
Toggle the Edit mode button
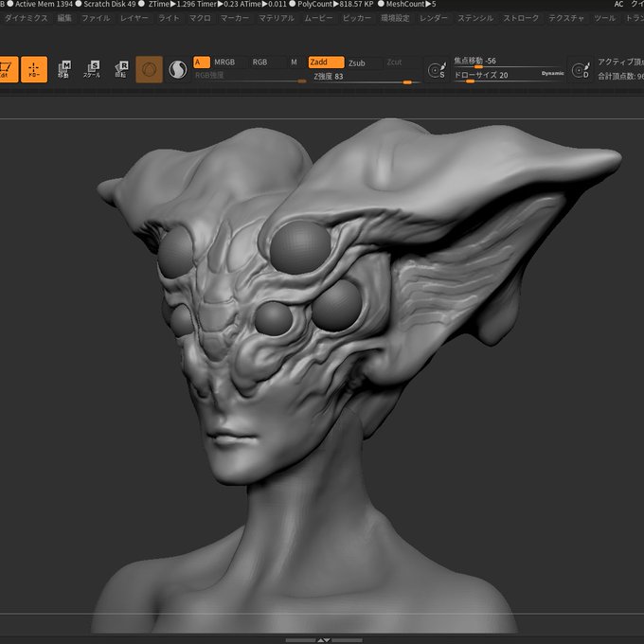pyautogui.click(x=9, y=69)
